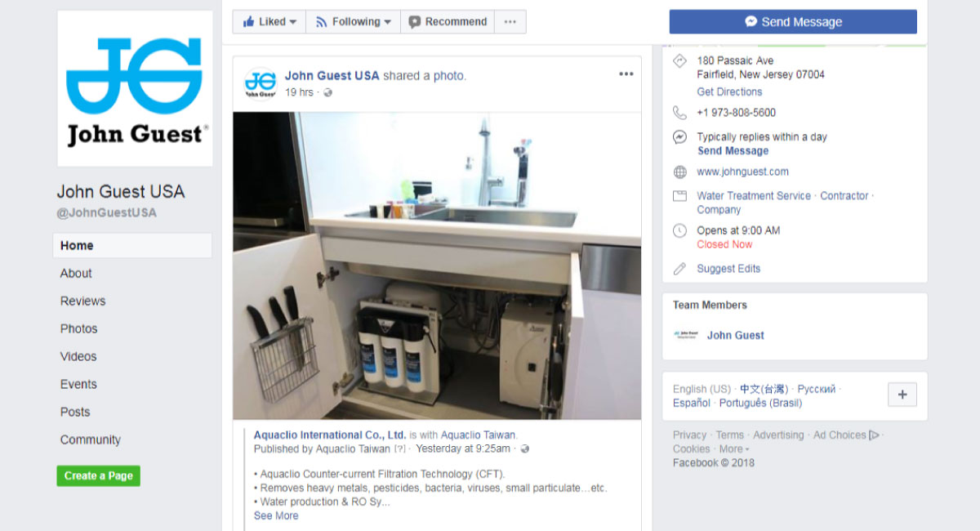
Task: Open the About section in sidebar
Action: tap(76, 274)
